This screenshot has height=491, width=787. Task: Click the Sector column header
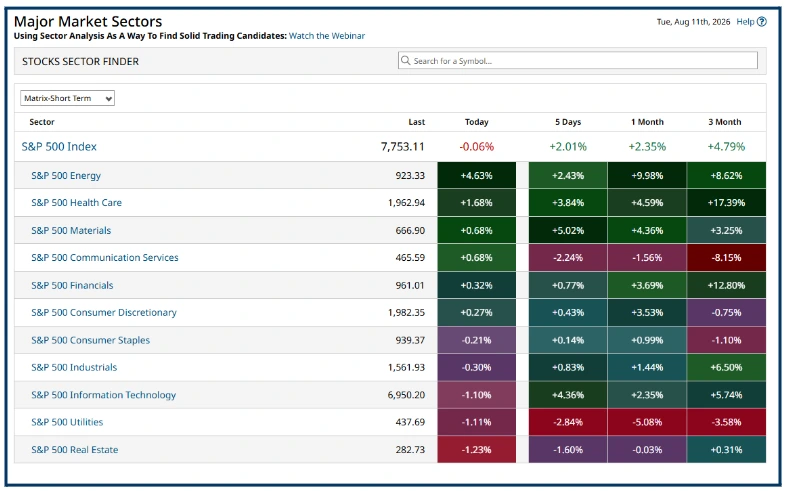42,122
